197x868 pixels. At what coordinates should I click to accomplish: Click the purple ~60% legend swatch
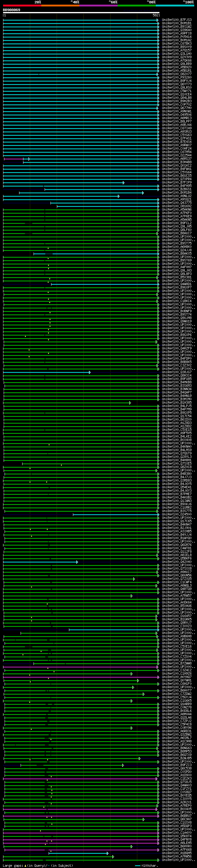tap(99, 6)
